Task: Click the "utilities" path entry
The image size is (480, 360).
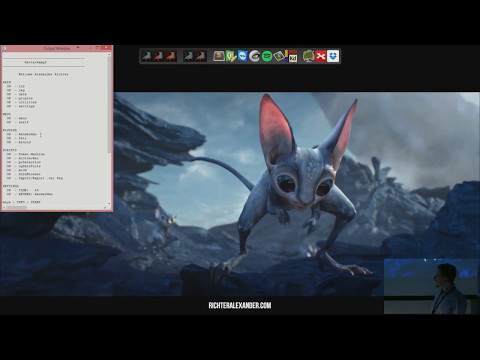Action: click(27, 102)
